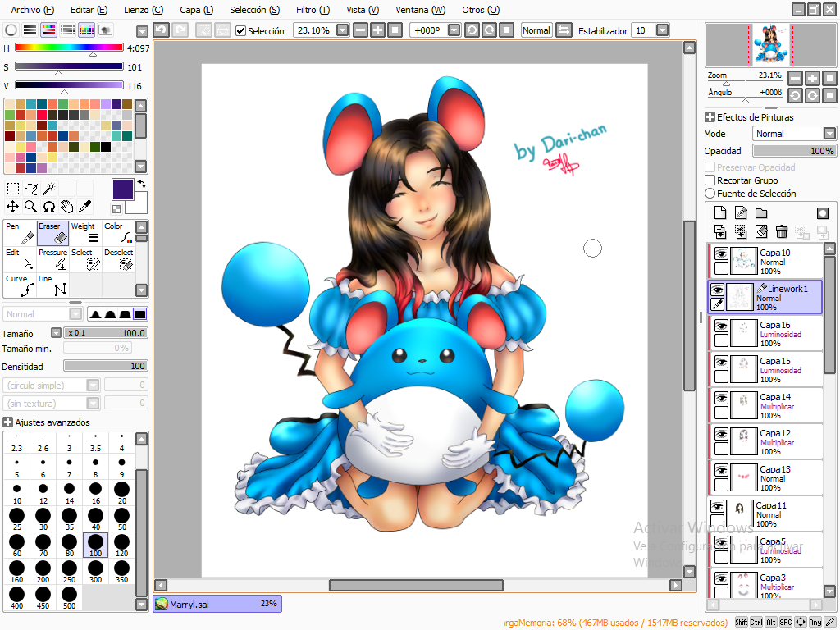Viewport: 840px width, 630px height.
Task: Select the Capa11 layer
Action: tap(765, 514)
